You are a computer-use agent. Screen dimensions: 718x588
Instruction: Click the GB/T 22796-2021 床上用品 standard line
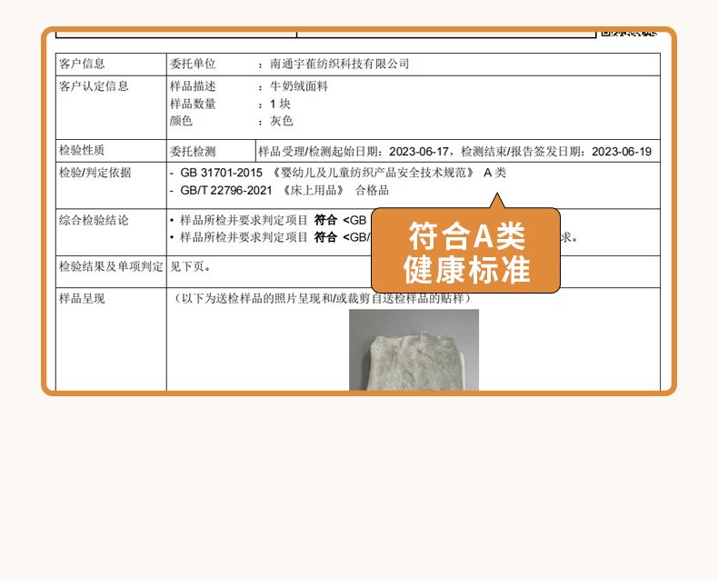coord(284,190)
